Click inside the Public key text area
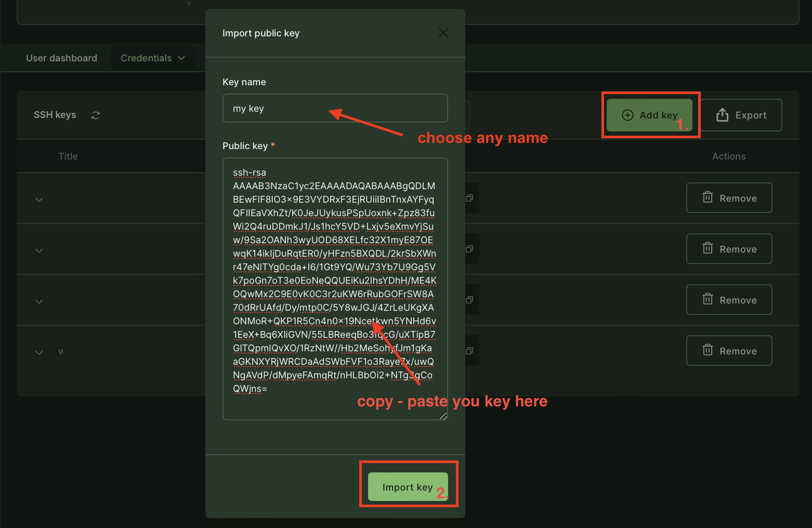 click(x=335, y=289)
